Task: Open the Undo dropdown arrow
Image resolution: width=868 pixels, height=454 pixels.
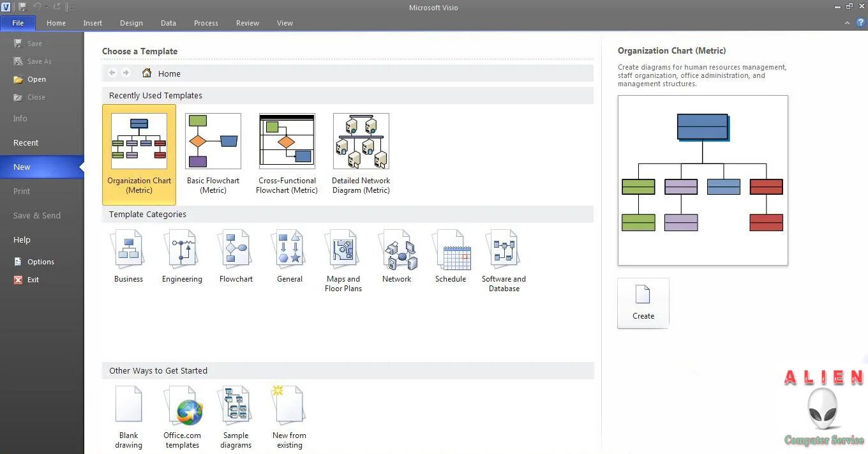Action: 46,7
